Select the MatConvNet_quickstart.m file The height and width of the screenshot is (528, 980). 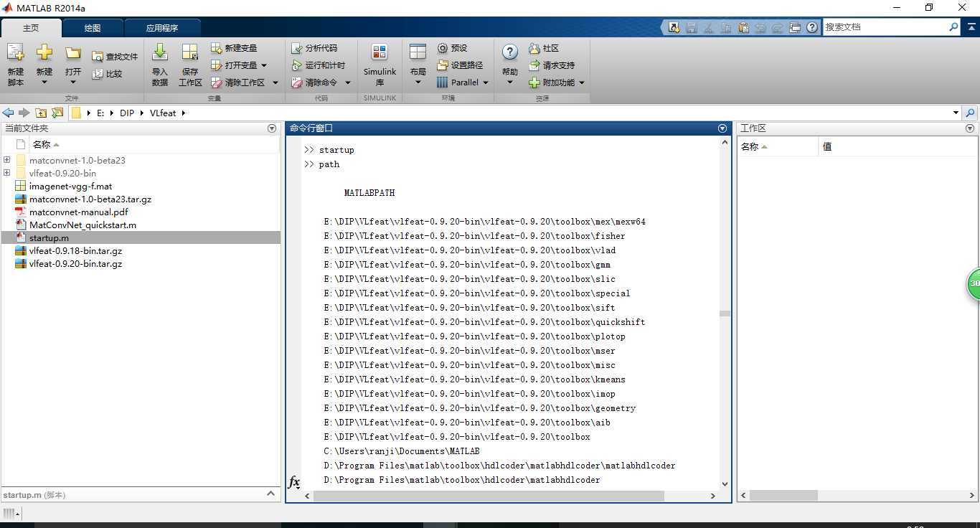pos(83,225)
